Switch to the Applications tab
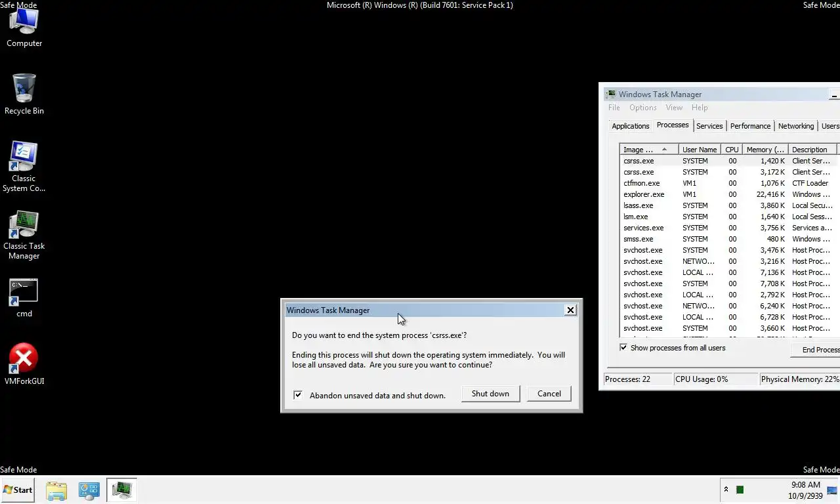This screenshot has width=840, height=504. point(630,126)
